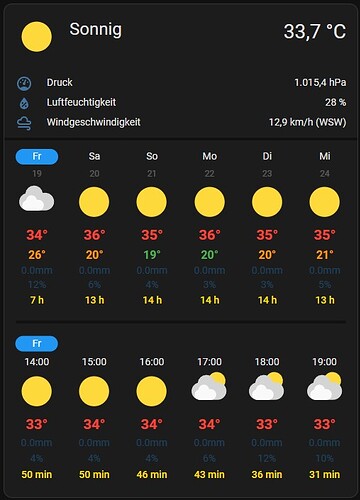This screenshot has width=360, height=500.
Task: Click the 14:00 hour label
Action: [37, 362]
